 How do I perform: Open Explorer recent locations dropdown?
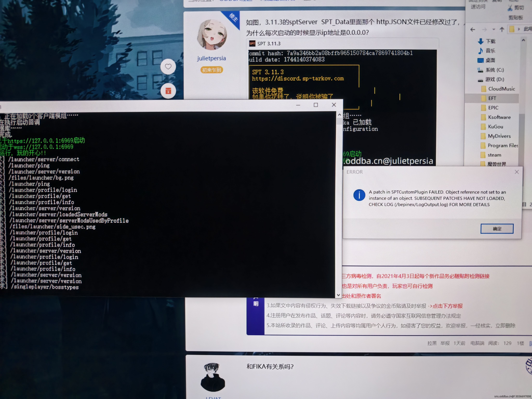(494, 29)
